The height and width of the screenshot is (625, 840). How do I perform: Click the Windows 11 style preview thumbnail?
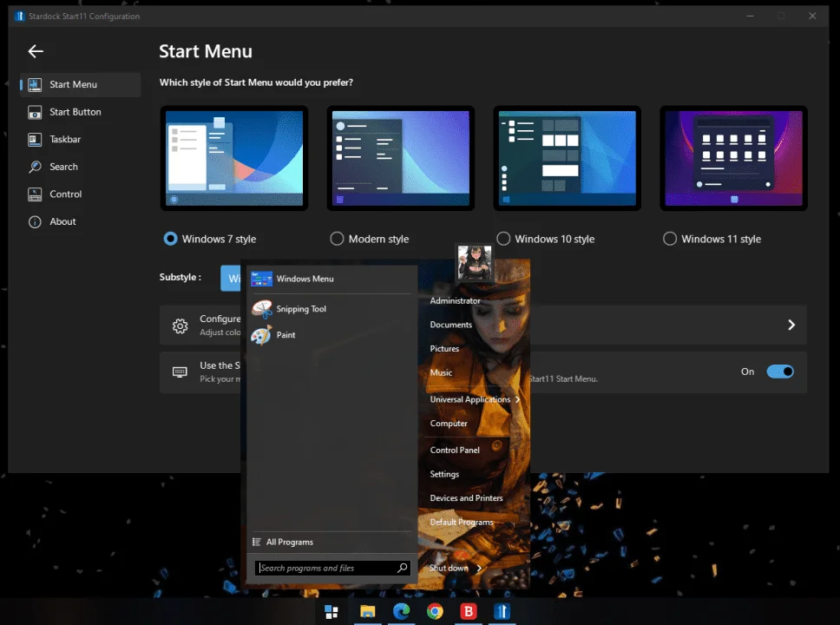coord(734,158)
